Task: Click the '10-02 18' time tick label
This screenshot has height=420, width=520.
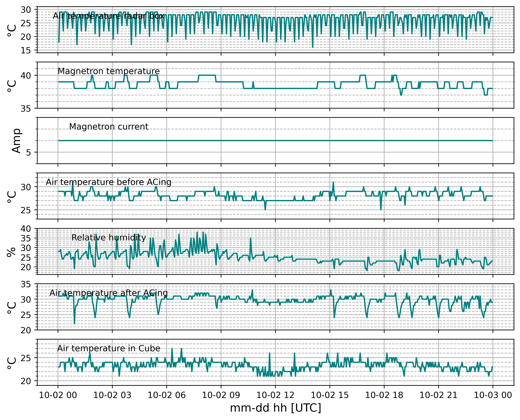Action: pyautogui.click(x=384, y=395)
